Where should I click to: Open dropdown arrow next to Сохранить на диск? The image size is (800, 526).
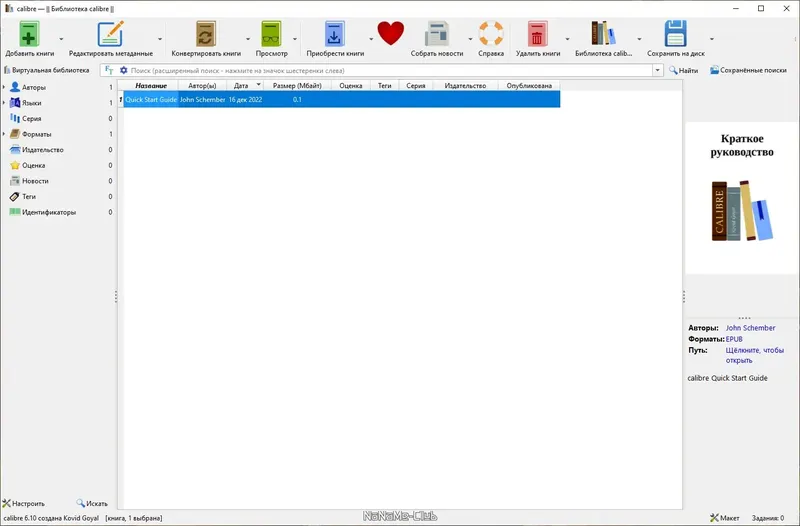[x=712, y=39]
